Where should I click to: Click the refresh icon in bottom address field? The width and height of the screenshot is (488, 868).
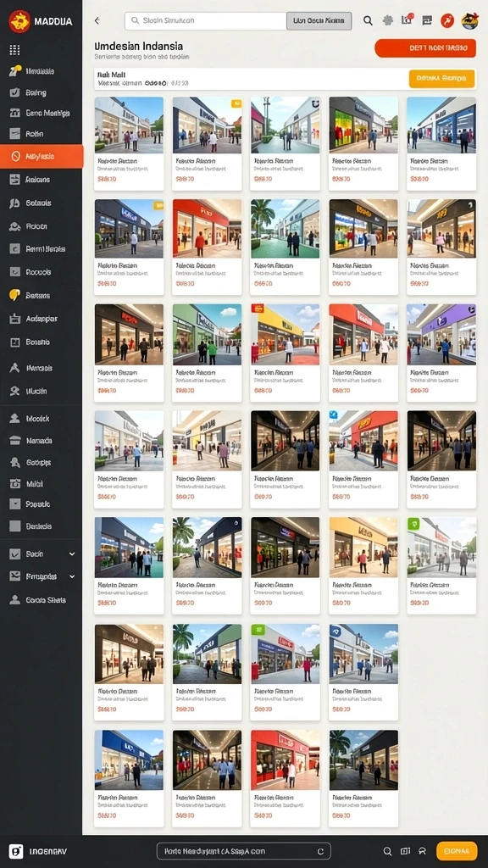point(320,851)
